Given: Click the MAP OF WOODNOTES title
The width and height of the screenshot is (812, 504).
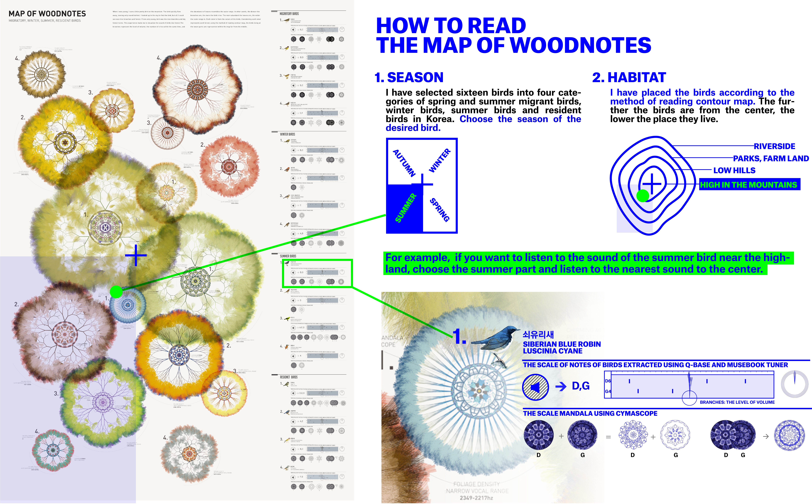Looking at the screenshot, I should click(x=47, y=14).
